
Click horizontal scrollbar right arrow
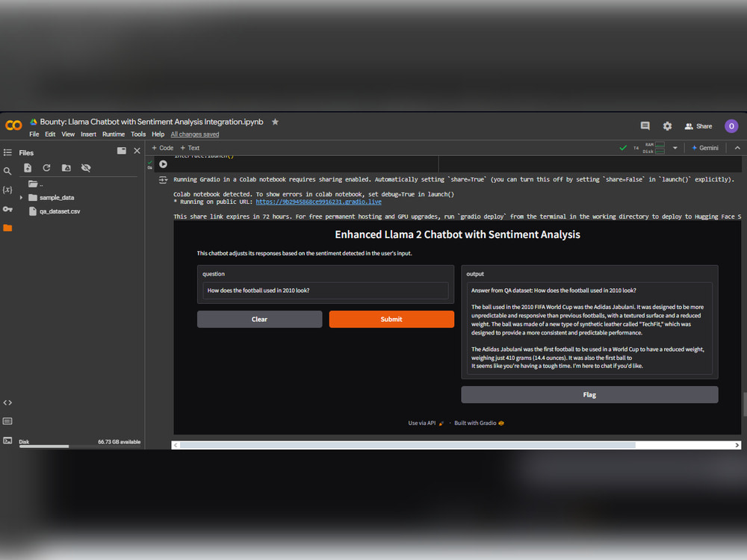pos(737,445)
